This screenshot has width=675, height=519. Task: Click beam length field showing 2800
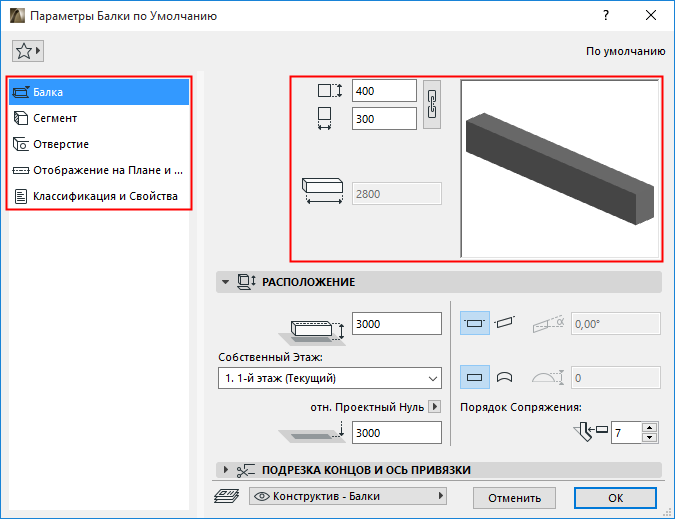point(396,194)
